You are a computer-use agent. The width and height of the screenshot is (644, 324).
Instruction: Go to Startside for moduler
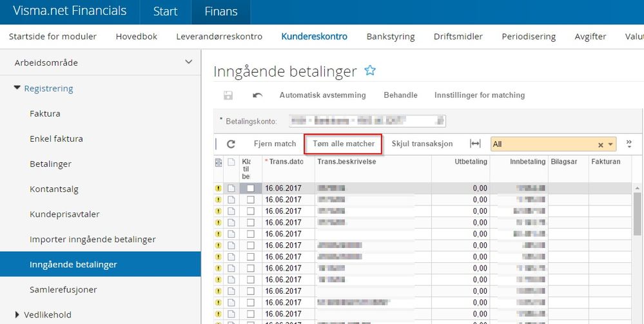pyautogui.click(x=53, y=37)
